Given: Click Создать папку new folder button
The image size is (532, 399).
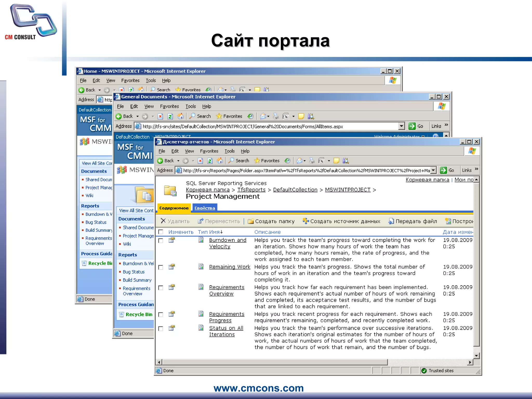Looking at the screenshot, I should pyautogui.click(x=271, y=221).
